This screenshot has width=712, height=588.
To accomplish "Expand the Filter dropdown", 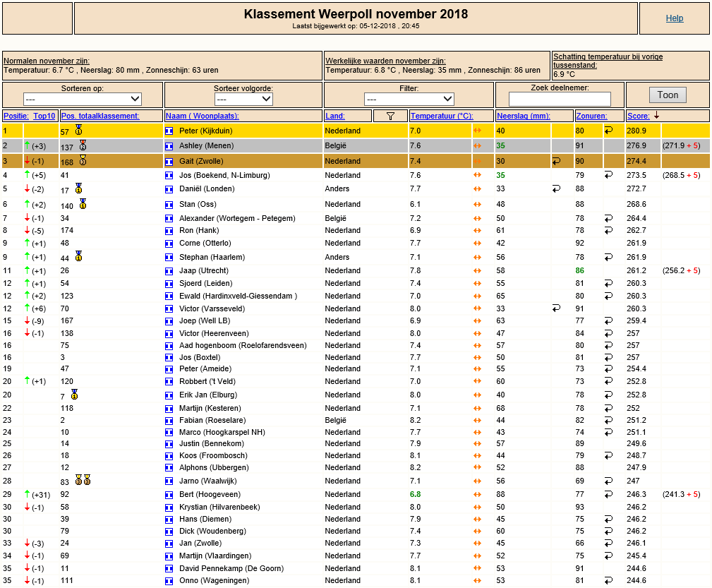I will coord(409,99).
